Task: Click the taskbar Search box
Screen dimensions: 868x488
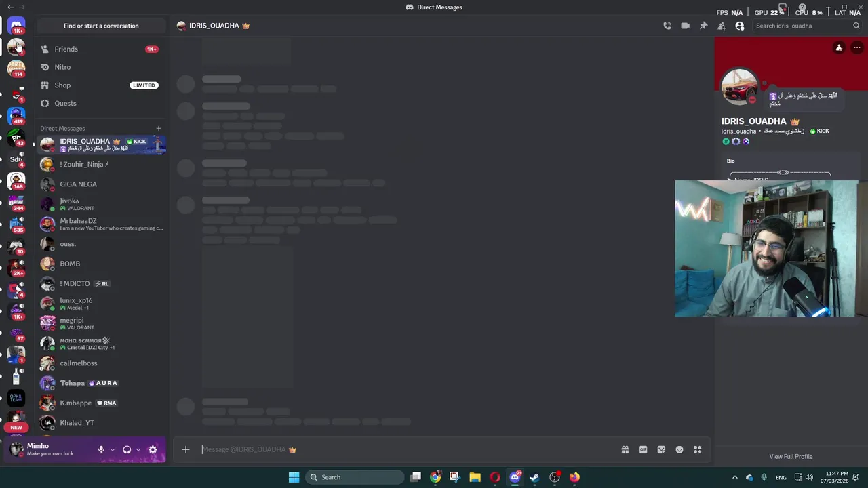Action: point(356,477)
